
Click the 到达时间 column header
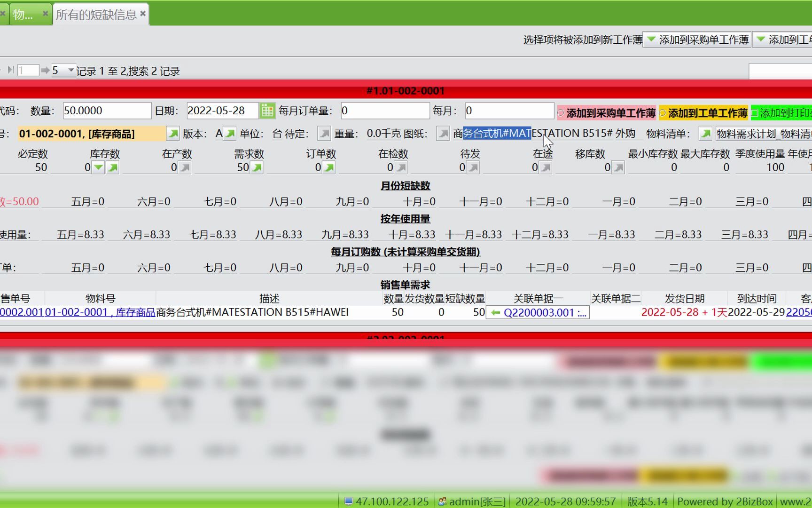[x=757, y=299]
